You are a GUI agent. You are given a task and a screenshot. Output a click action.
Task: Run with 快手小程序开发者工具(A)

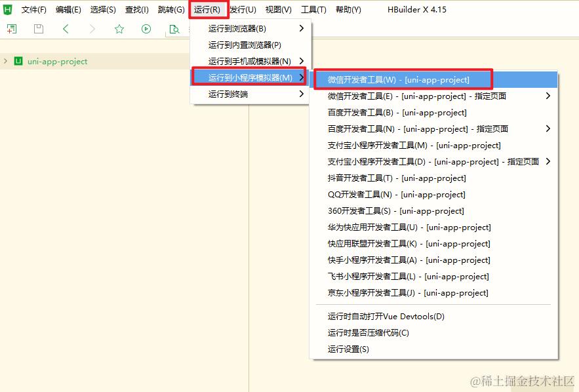point(434,260)
